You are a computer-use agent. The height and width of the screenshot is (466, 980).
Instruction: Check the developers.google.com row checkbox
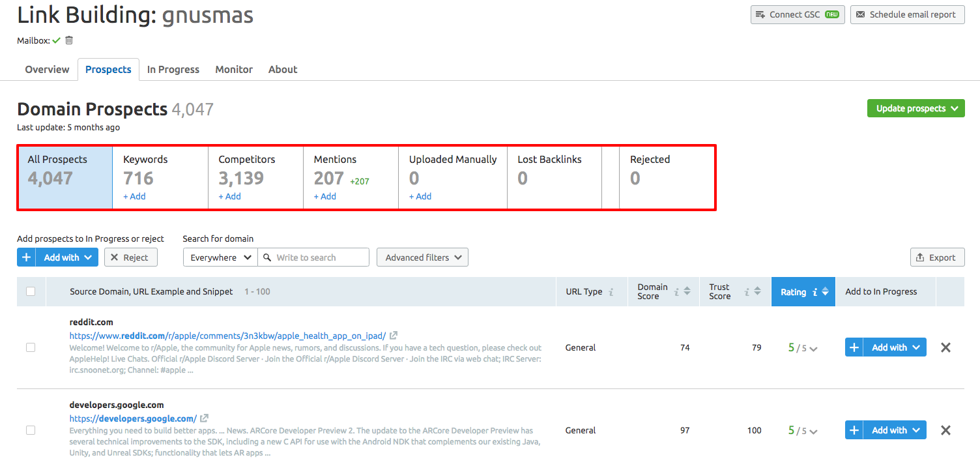pos(31,430)
